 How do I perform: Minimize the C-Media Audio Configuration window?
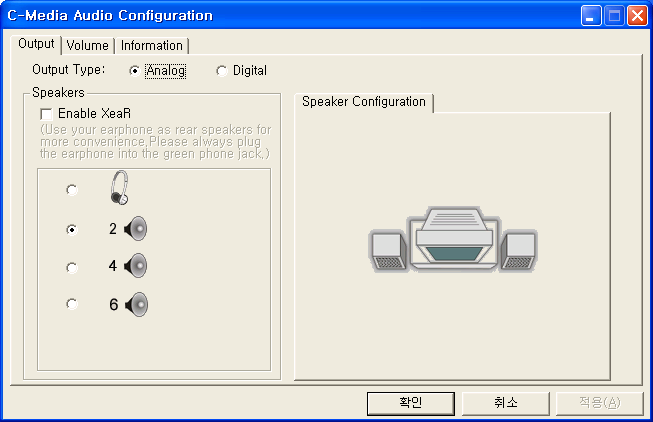[x=591, y=16]
